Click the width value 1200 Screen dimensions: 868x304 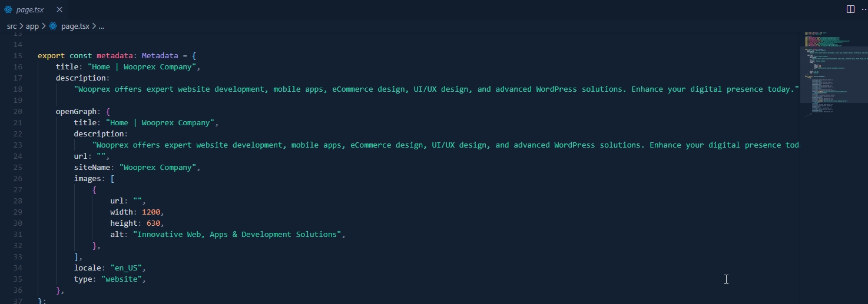click(x=151, y=212)
